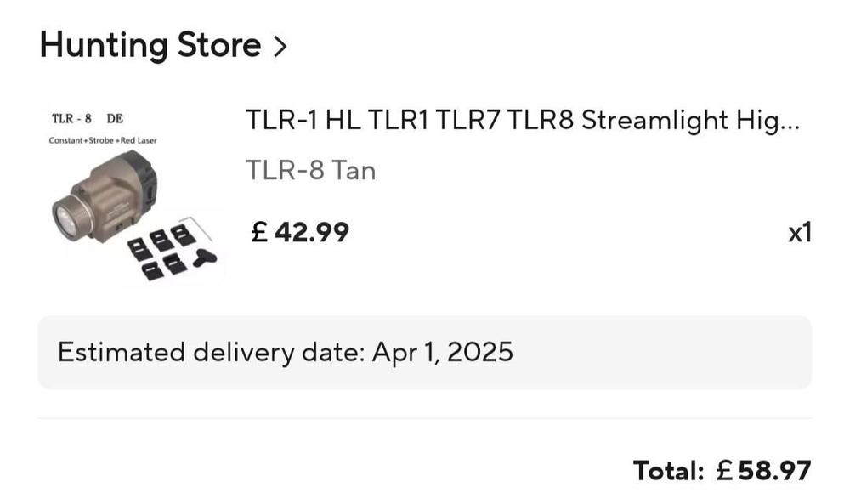850x504 pixels.
Task: Open the TLR-8 product thumbnail image
Action: 134,197
